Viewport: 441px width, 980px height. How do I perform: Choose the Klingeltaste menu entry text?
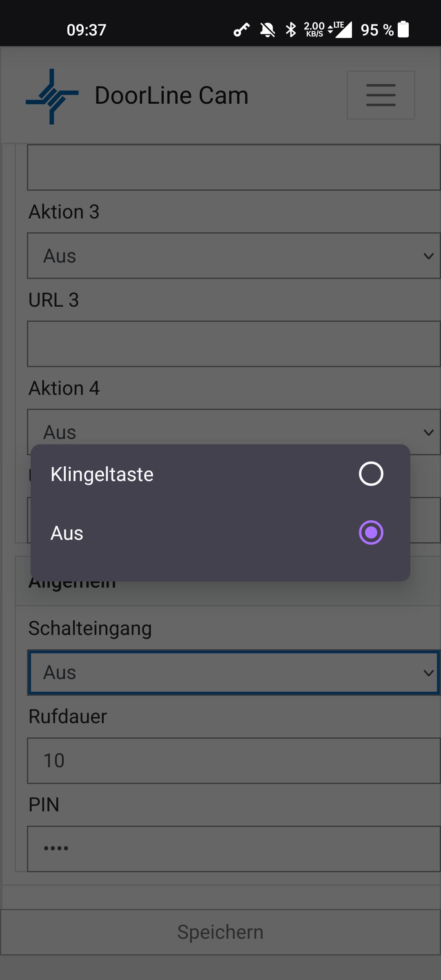click(x=102, y=474)
